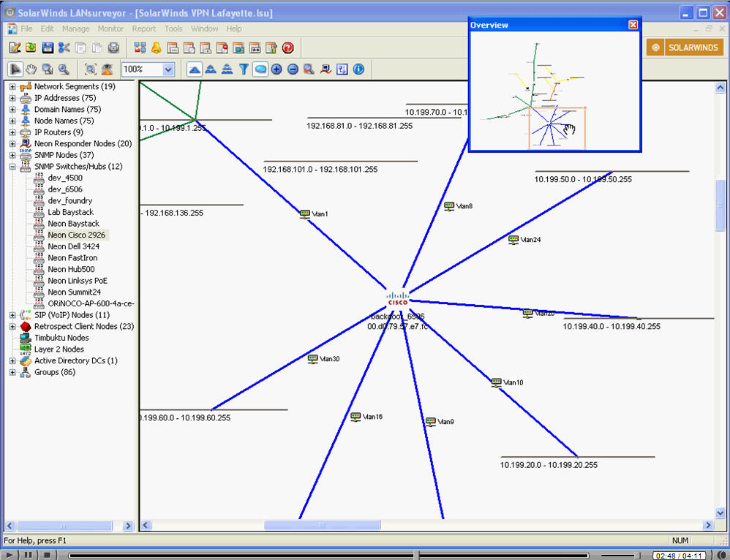730x560 pixels.
Task: Click the two-level pyramid layout icon
Action: pos(211,69)
